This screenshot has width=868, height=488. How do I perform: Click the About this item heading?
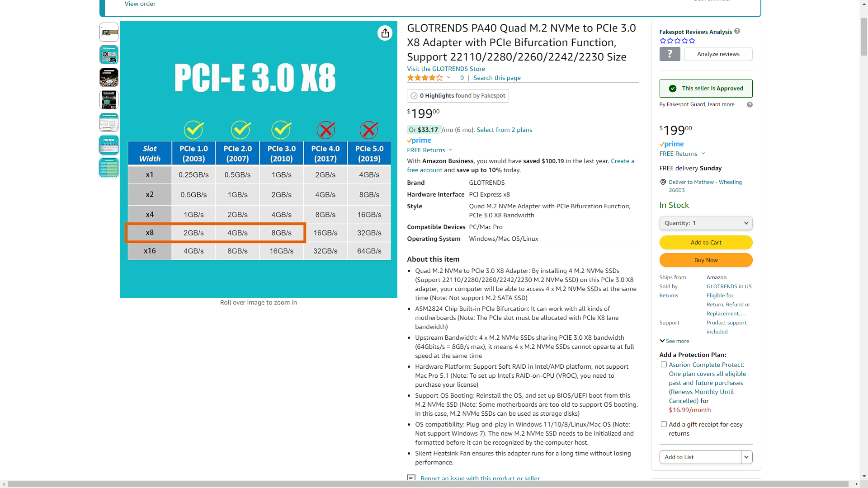tap(433, 259)
